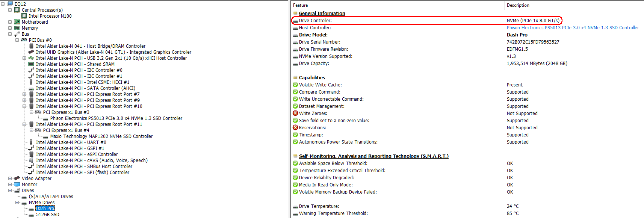Viewport: 644px width, 218px height.
Task: Click the PCI Bus #0 icon
Action: click(x=24, y=40)
